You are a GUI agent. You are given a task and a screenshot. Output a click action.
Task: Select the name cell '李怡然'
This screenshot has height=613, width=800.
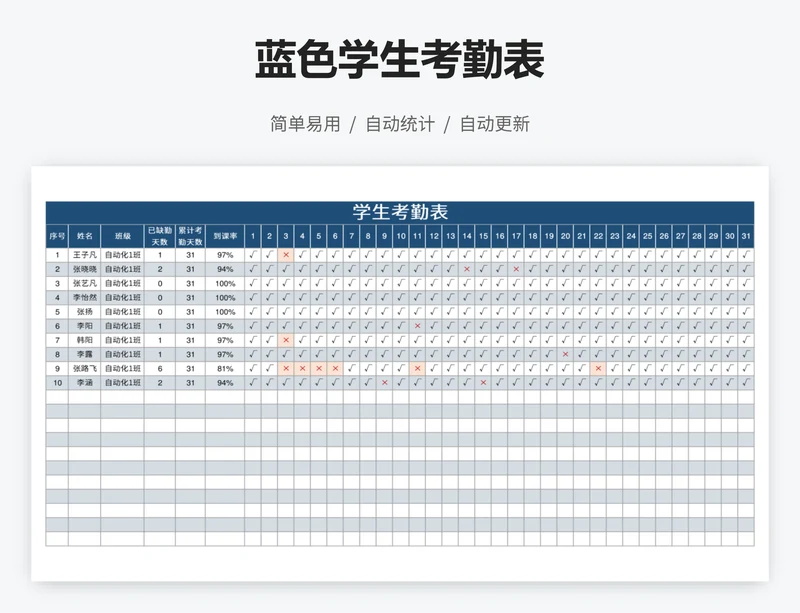tap(85, 298)
